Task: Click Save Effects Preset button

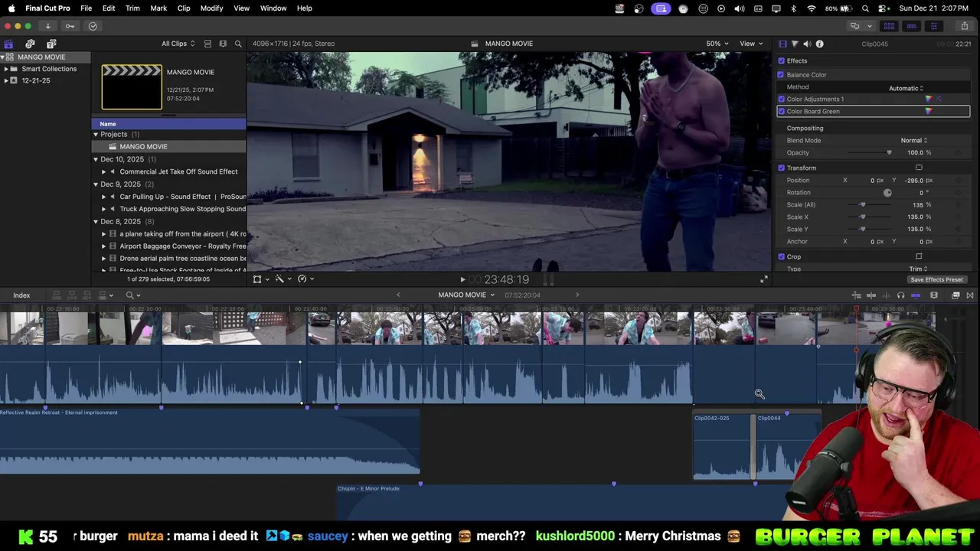Action: (936, 279)
